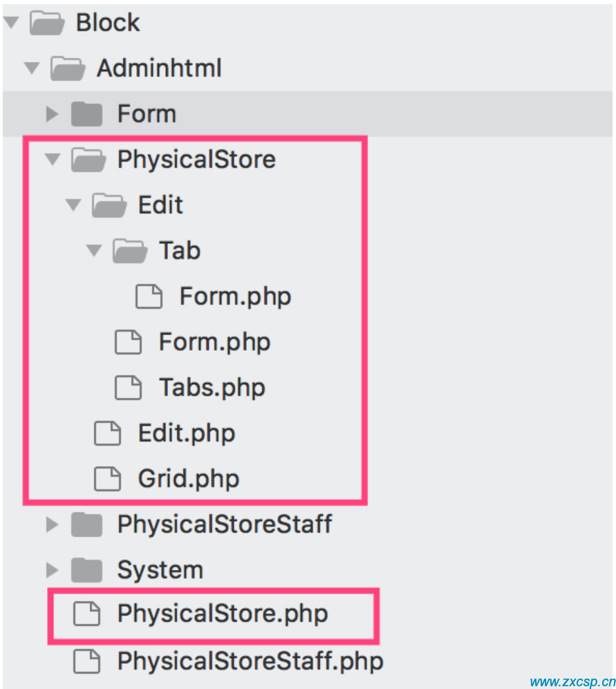Click the PhysicalStore open folder icon
The width and height of the screenshot is (616, 689).
88,160
